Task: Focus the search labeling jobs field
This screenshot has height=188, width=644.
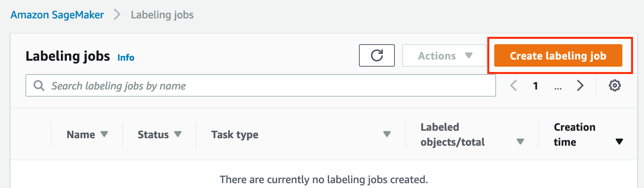Action: [261, 85]
